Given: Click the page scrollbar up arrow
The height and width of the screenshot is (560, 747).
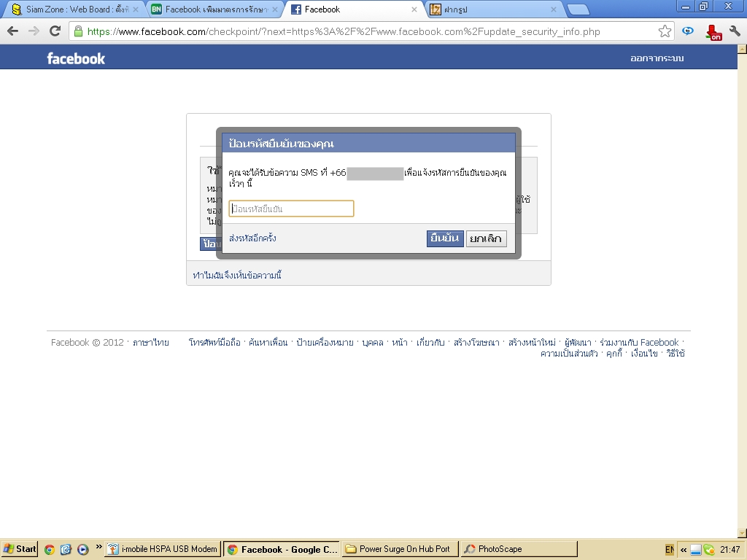Looking at the screenshot, I should coord(742,49).
